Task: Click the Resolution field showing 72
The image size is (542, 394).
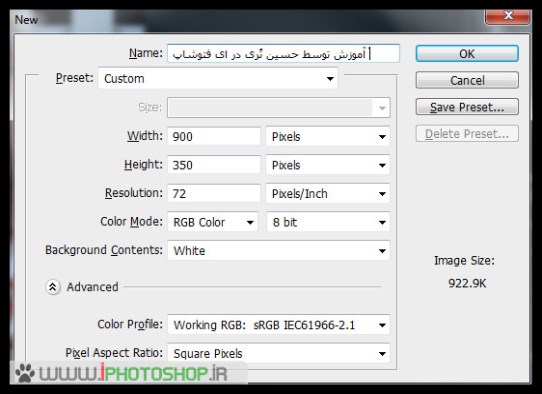Action: tap(214, 194)
